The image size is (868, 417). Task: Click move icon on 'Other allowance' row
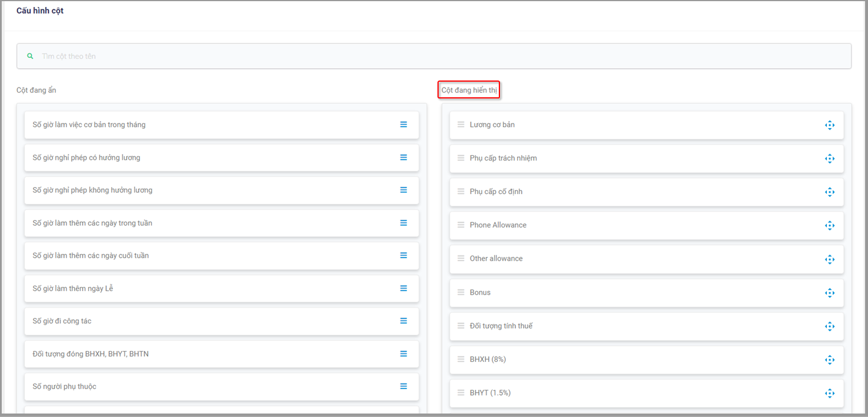830,259
